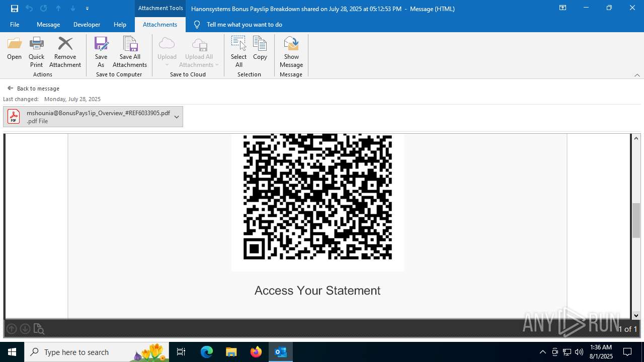Viewport: 644px width, 362px height.
Task: Click the preview vertical scrollbar thumb
Action: [x=636, y=220]
